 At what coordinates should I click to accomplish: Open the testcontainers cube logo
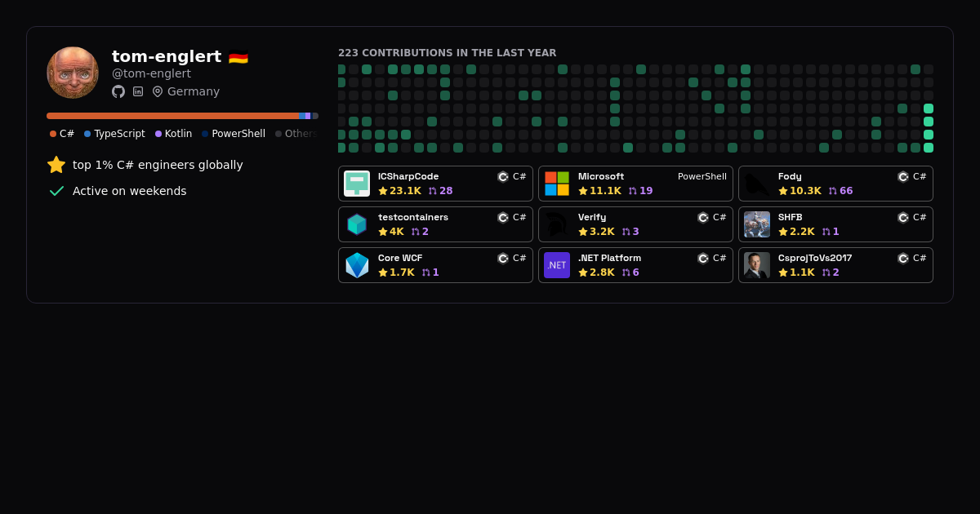click(357, 224)
